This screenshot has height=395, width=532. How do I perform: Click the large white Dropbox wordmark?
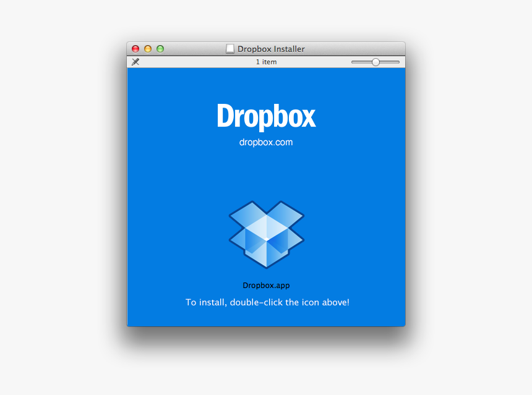[267, 117]
